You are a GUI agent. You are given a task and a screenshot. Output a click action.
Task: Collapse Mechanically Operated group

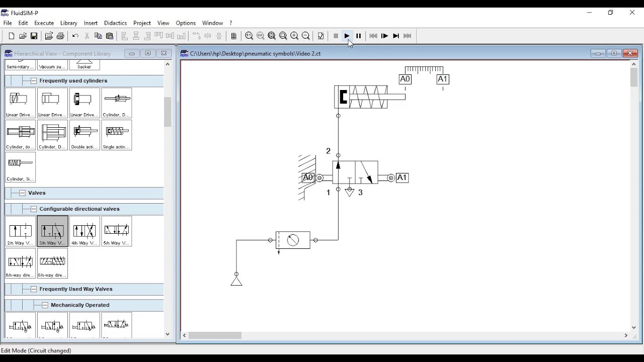(45, 305)
